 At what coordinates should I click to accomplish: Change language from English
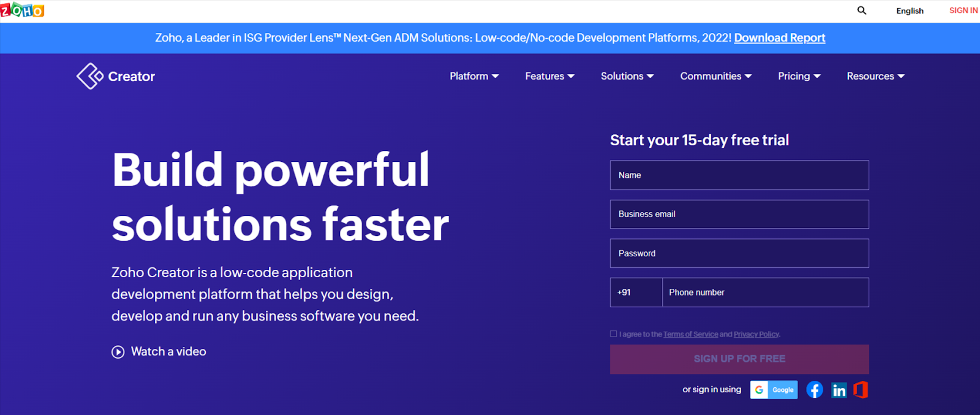(x=910, y=11)
